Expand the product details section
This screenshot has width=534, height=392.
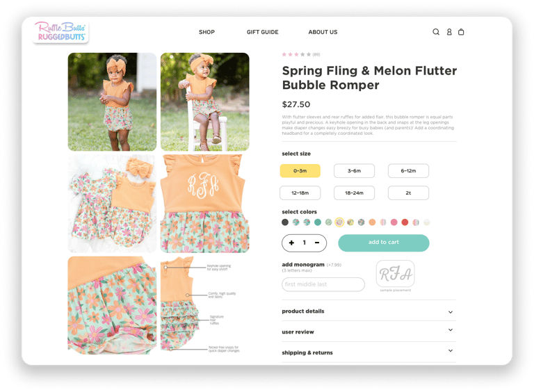[369, 311]
